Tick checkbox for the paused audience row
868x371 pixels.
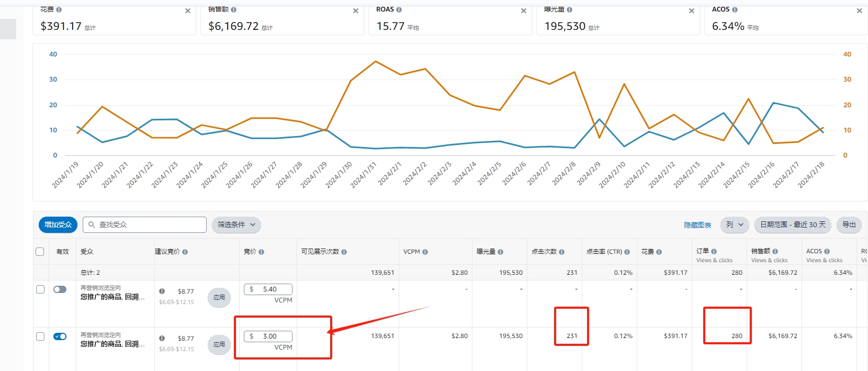(40, 289)
